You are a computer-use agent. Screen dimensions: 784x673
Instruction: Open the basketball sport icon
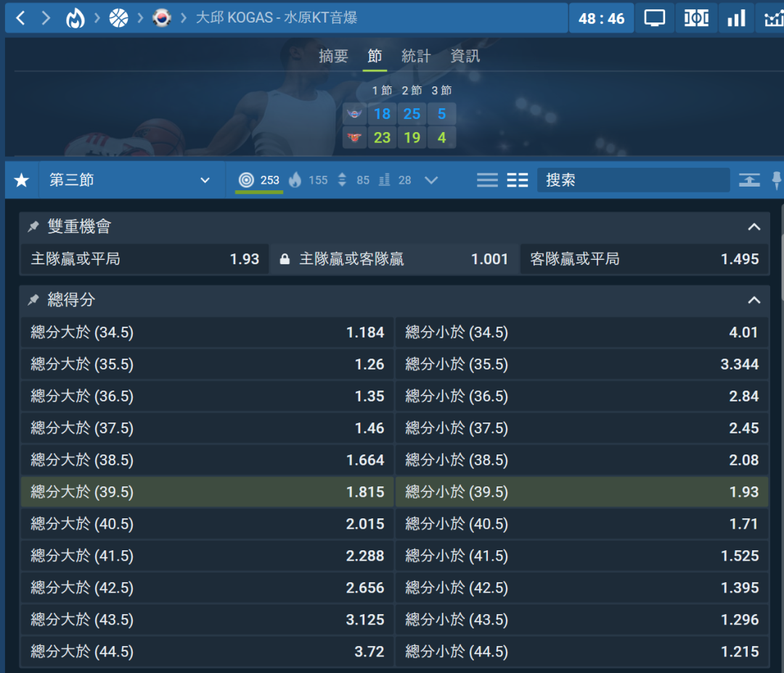(118, 18)
